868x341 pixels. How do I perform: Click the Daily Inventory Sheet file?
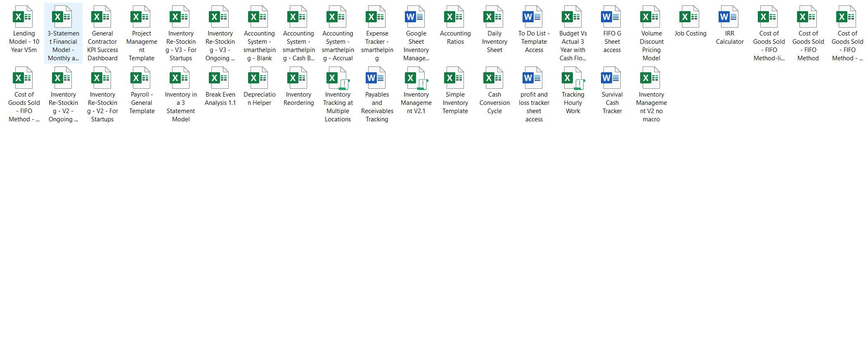494,17
